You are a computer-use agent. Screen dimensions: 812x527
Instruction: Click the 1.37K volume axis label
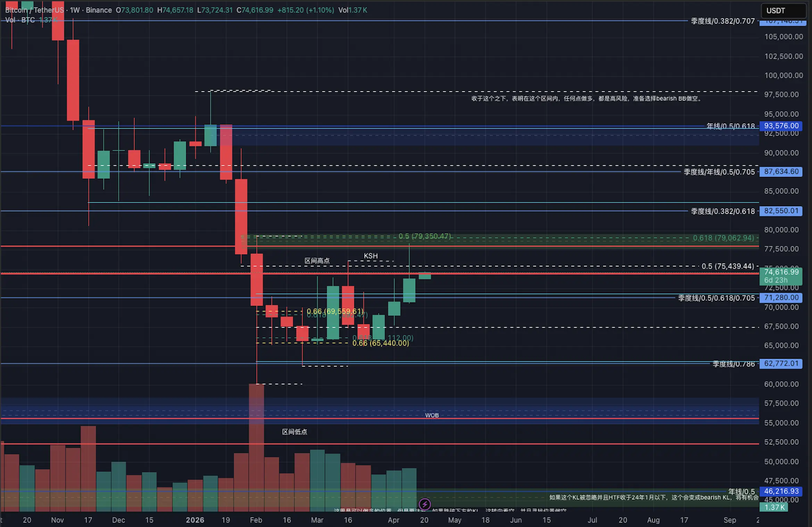774,507
